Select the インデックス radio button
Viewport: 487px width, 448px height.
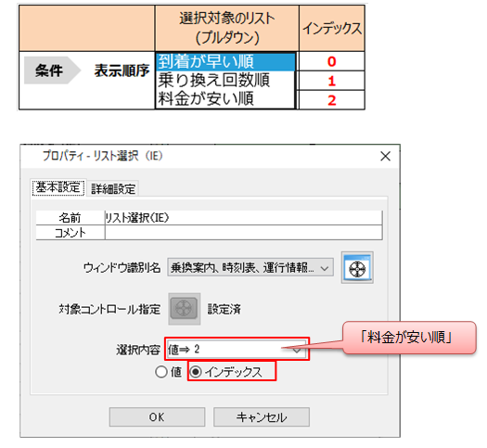pyautogui.click(x=196, y=371)
